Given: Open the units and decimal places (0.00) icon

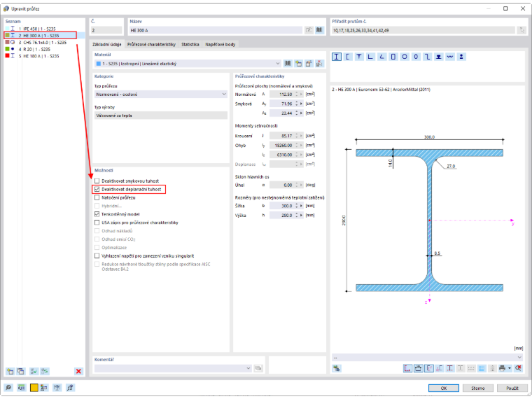Looking at the screenshot, I should (21, 388).
